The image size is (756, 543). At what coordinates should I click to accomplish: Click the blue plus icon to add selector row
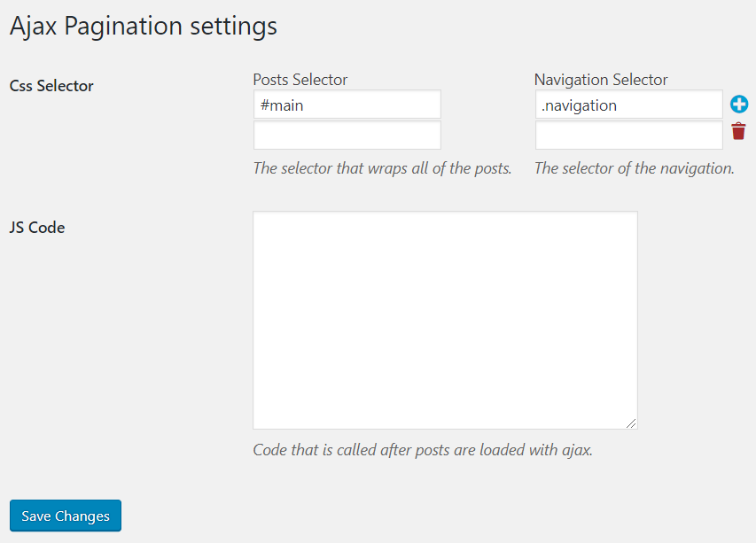[x=739, y=105]
